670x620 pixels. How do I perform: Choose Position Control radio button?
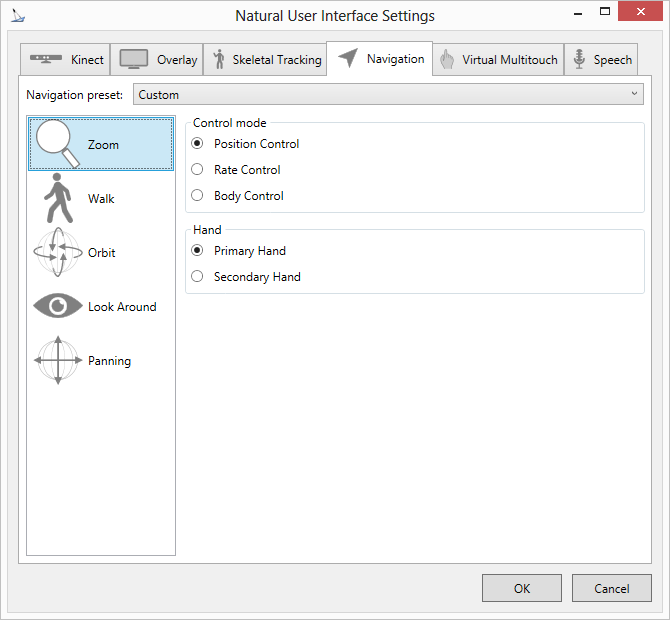197,144
